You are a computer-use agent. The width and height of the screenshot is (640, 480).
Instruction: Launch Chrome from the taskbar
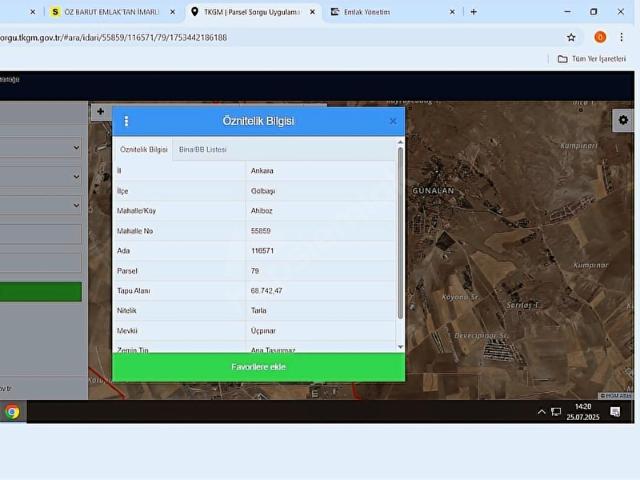coord(12,411)
